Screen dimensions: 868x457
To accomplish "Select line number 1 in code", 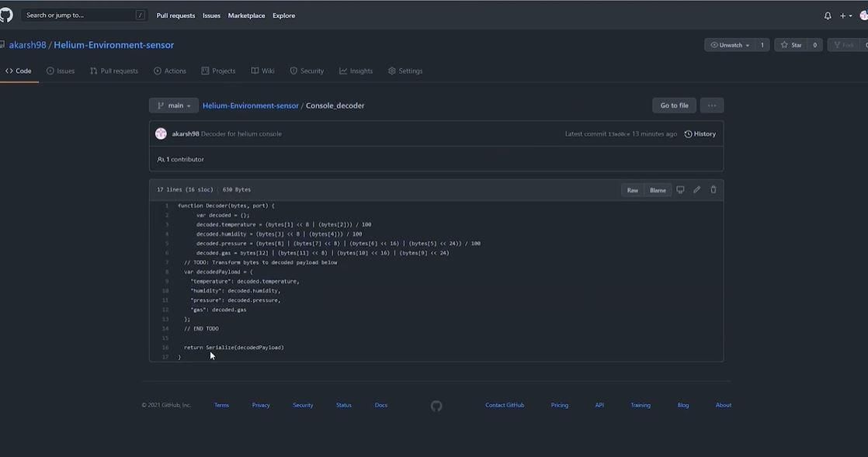I will coord(167,206).
